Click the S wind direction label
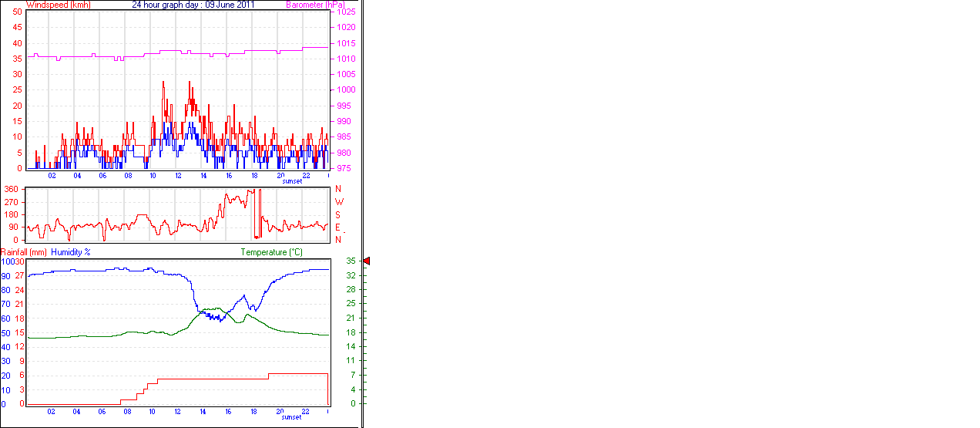Image resolution: width=980 pixels, height=428 pixels. point(338,214)
